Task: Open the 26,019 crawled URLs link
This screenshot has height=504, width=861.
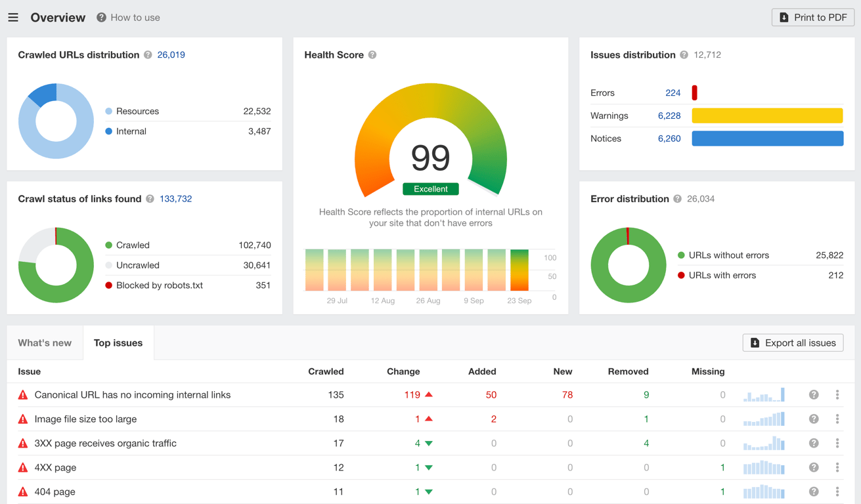Action: coord(171,55)
